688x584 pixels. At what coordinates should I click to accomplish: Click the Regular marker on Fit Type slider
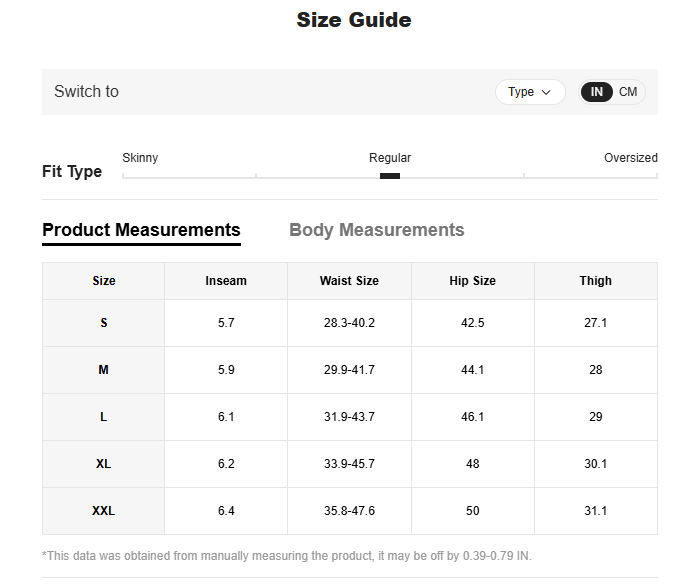click(390, 176)
